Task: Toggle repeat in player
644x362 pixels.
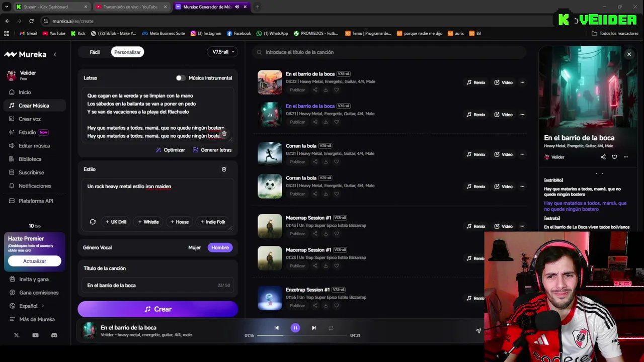Action: pyautogui.click(x=331, y=328)
